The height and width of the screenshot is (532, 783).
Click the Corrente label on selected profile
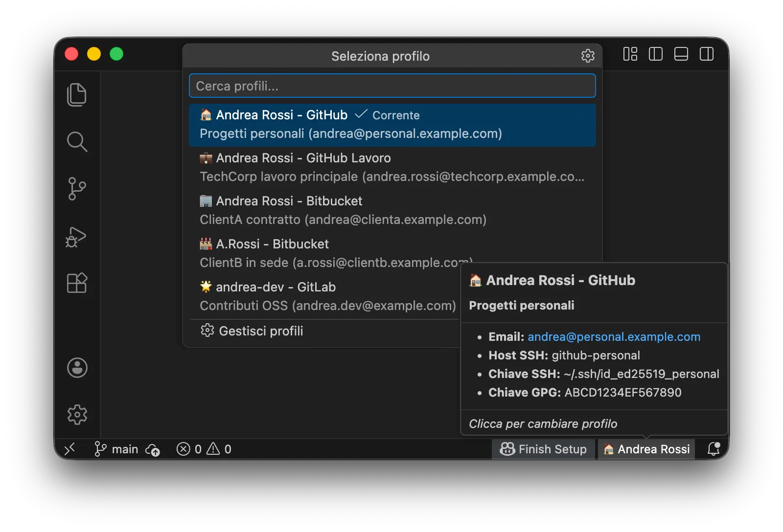tap(396, 115)
